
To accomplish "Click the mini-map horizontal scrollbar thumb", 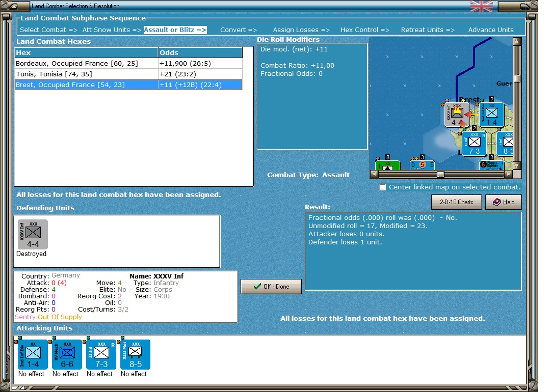I will (x=440, y=174).
